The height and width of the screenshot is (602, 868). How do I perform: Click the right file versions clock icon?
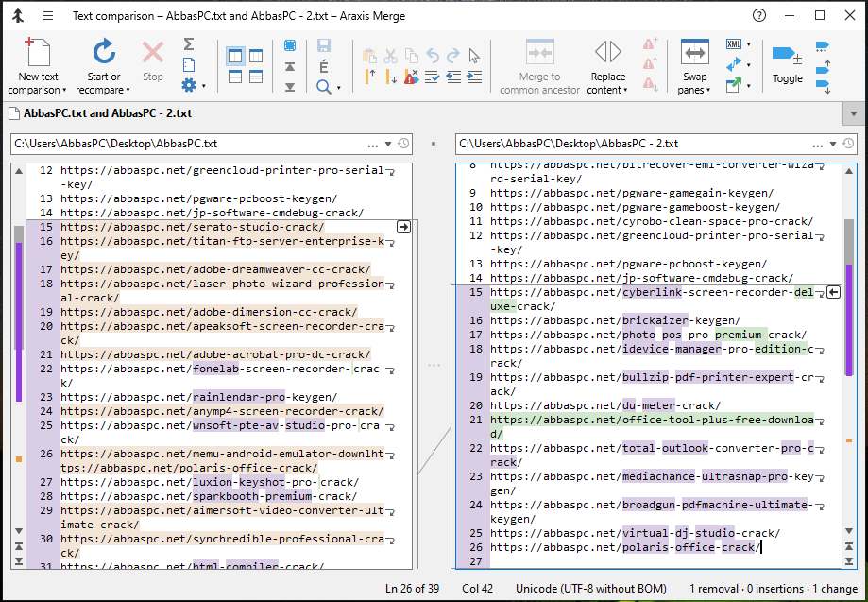(848, 144)
